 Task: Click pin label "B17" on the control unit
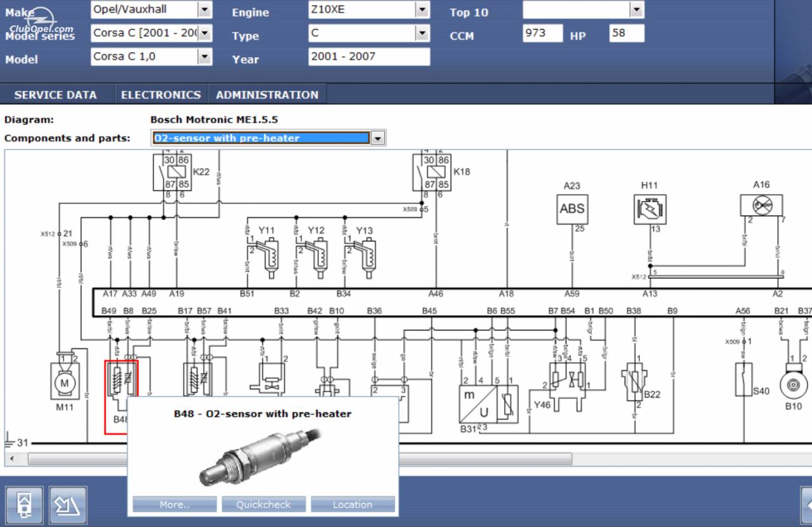point(185,311)
